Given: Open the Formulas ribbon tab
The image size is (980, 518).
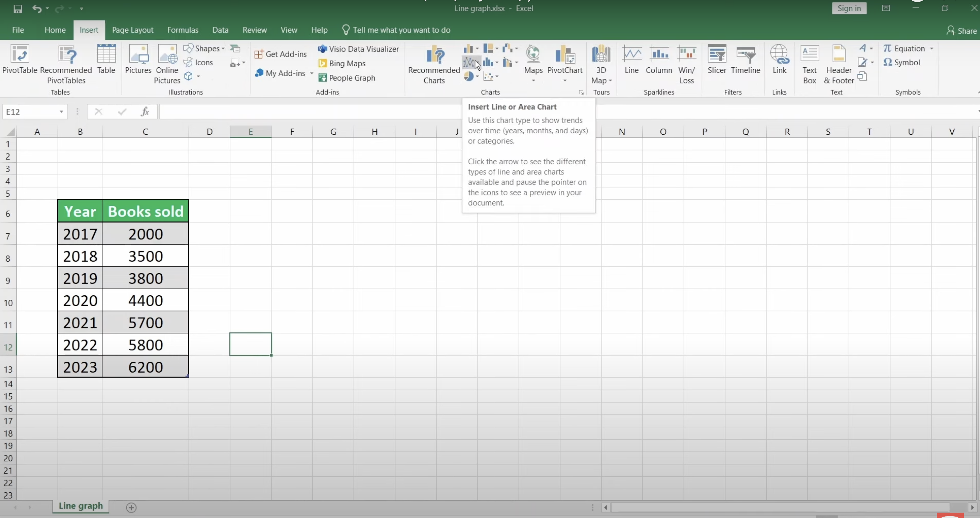Looking at the screenshot, I should 183,30.
